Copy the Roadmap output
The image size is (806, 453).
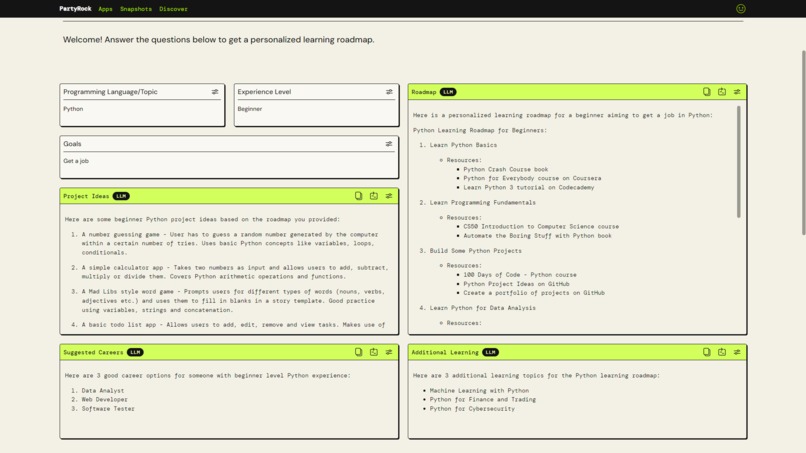click(x=707, y=92)
